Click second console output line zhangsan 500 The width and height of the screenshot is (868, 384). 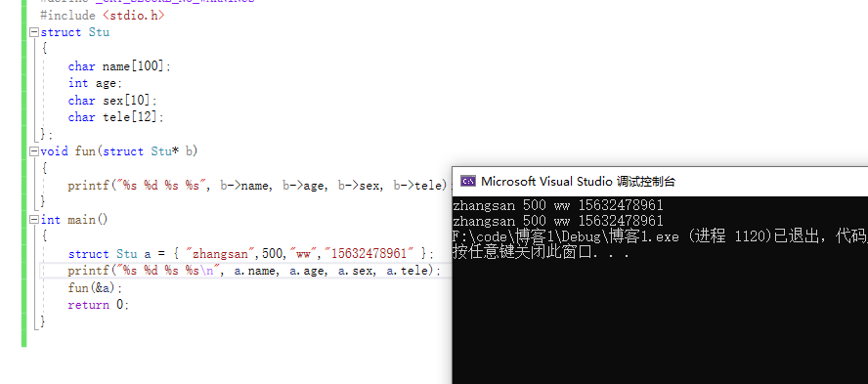(x=557, y=221)
